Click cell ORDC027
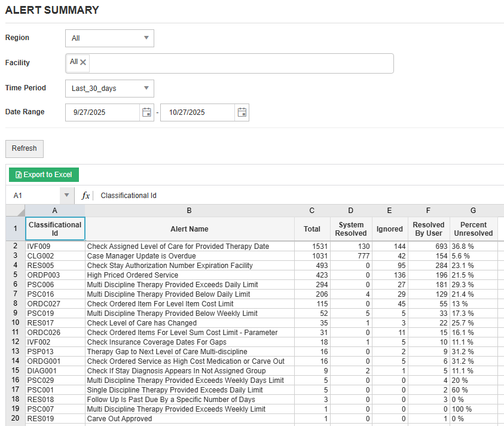 pos(55,304)
